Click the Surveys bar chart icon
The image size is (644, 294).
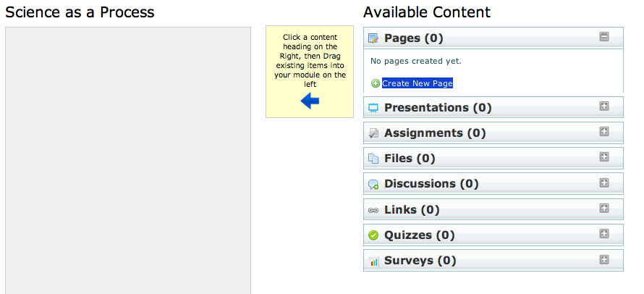point(373,261)
